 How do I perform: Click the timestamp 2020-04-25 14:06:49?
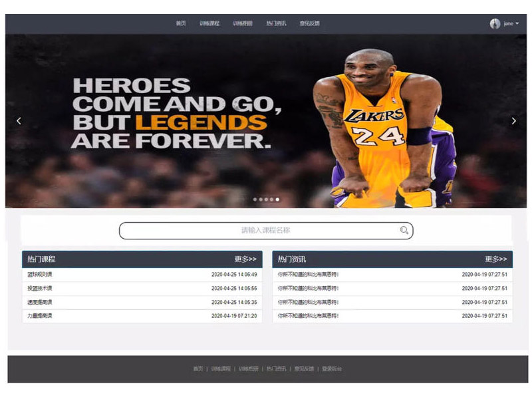click(x=234, y=275)
